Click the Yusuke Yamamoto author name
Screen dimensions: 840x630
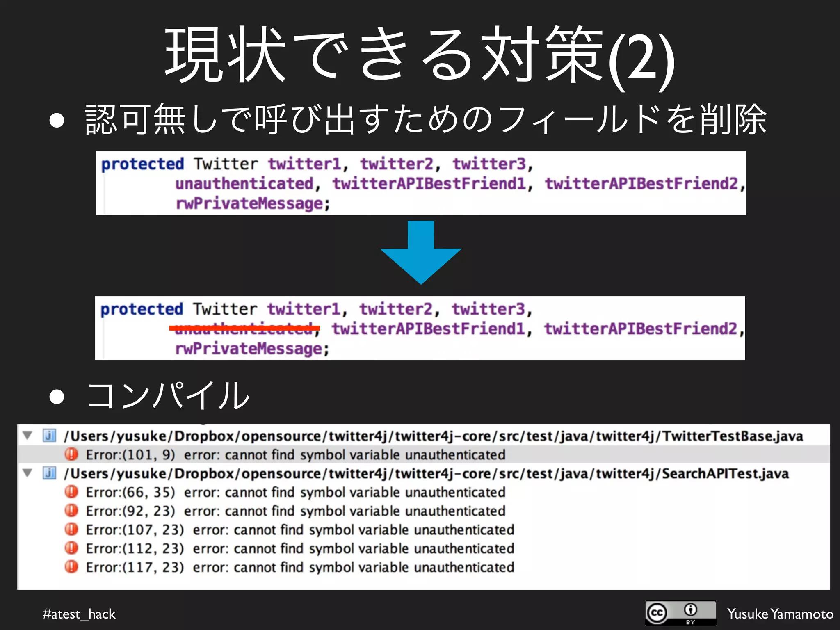pos(780,614)
